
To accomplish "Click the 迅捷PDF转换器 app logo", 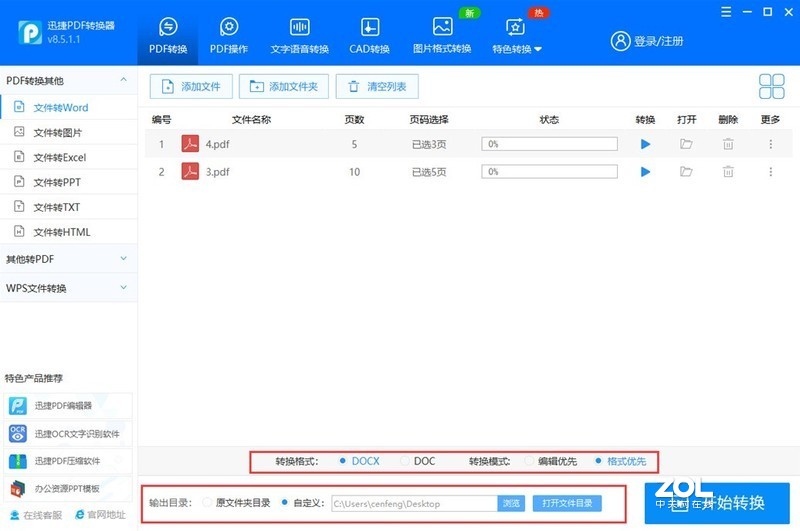I will (x=30, y=33).
